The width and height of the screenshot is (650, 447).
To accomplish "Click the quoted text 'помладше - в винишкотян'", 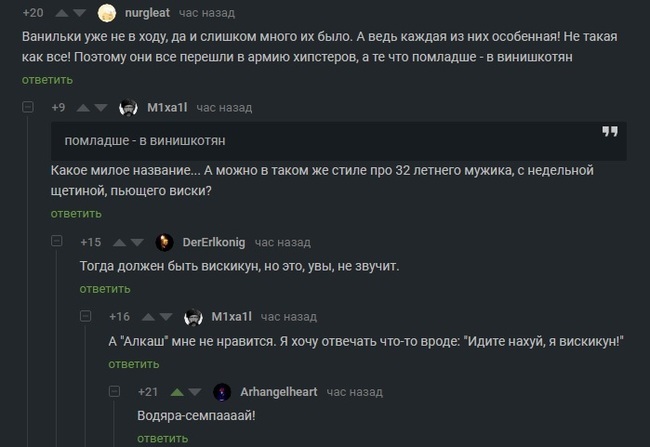I will click(x=135, y=140).
